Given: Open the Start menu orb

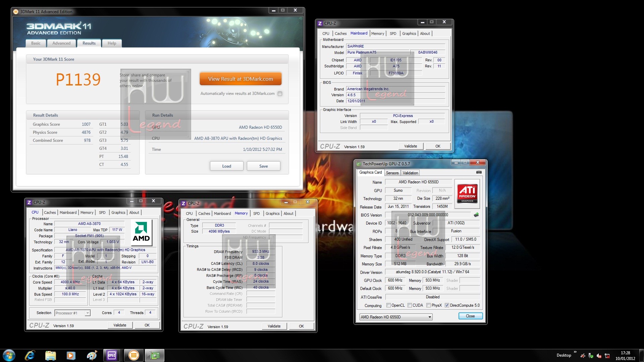Looking at the screenshot, I should [9, 355].
